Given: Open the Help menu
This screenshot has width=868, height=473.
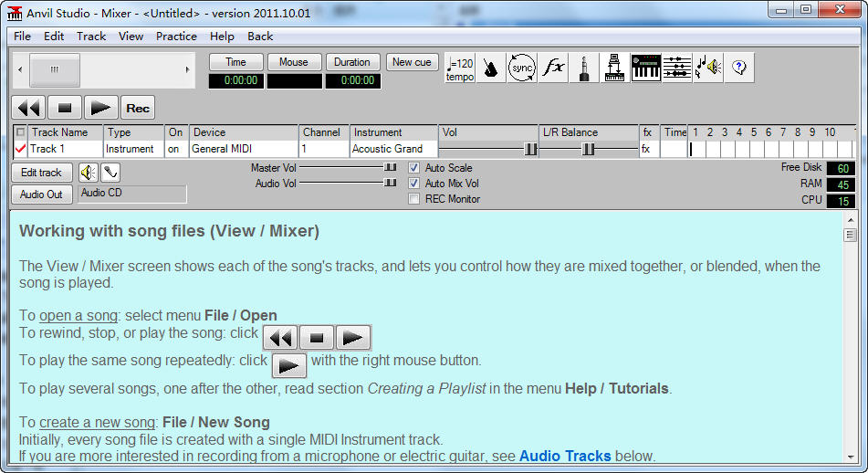Looking at the screenshot, I should tap(222, 37).
